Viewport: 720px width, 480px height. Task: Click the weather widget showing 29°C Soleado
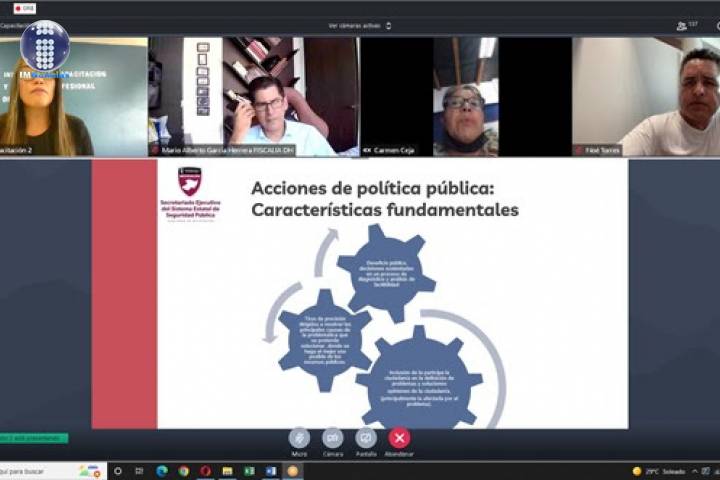[x=662, y=471]
